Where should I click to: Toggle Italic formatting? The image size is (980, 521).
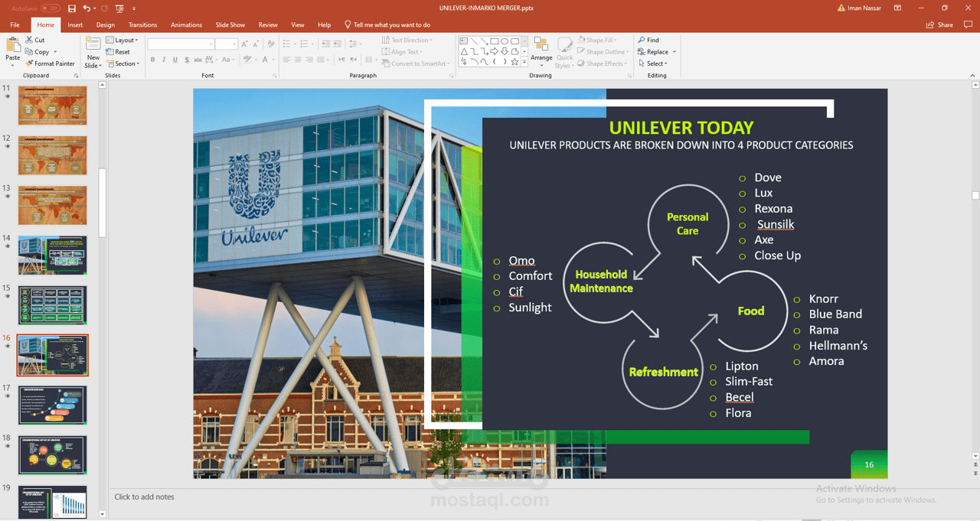coord(164,60)
